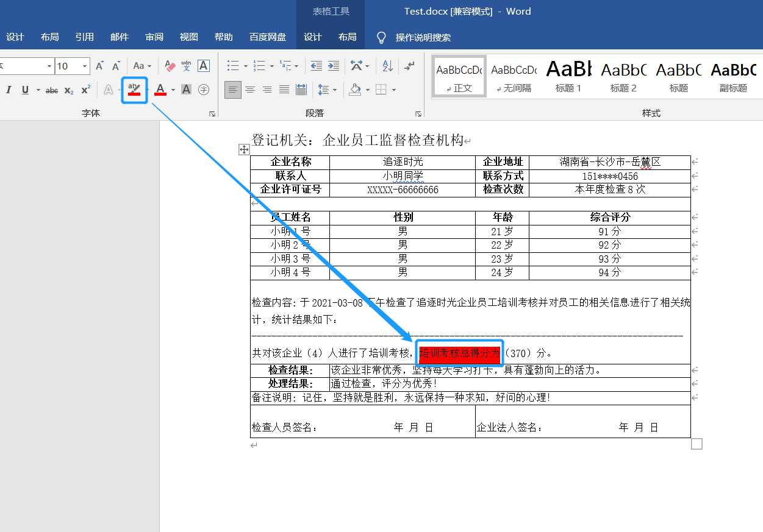Toggle superscript formatting
This screenshot has width=763, height=532.
pyautogui.click(x=85, y=90)
